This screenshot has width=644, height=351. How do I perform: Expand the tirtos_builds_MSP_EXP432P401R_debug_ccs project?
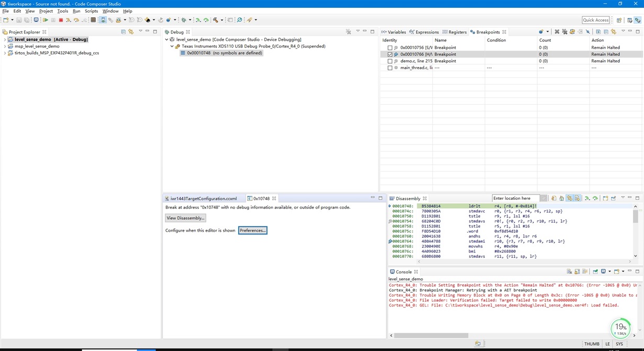[x=5, y=53]
